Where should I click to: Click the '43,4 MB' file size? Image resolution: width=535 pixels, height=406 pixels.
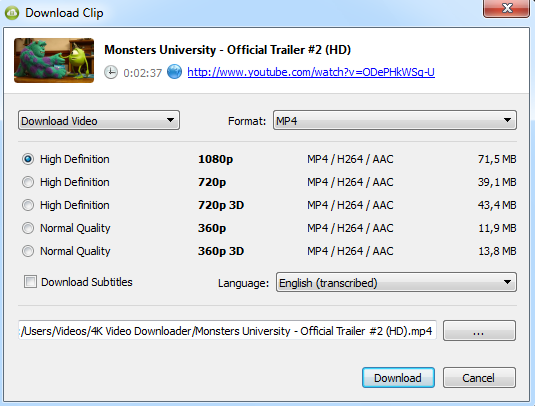point(497,205)
